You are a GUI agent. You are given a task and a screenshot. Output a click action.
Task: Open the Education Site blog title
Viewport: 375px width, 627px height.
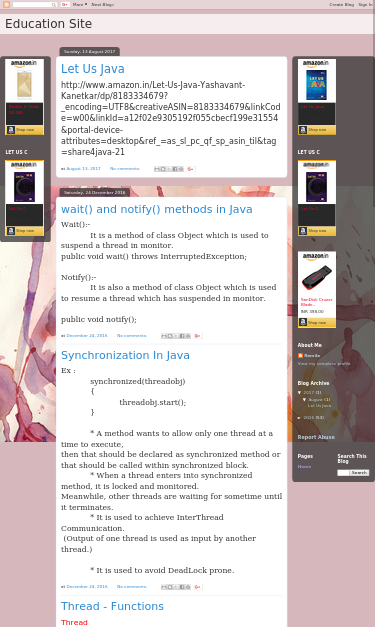click(48, 24)
